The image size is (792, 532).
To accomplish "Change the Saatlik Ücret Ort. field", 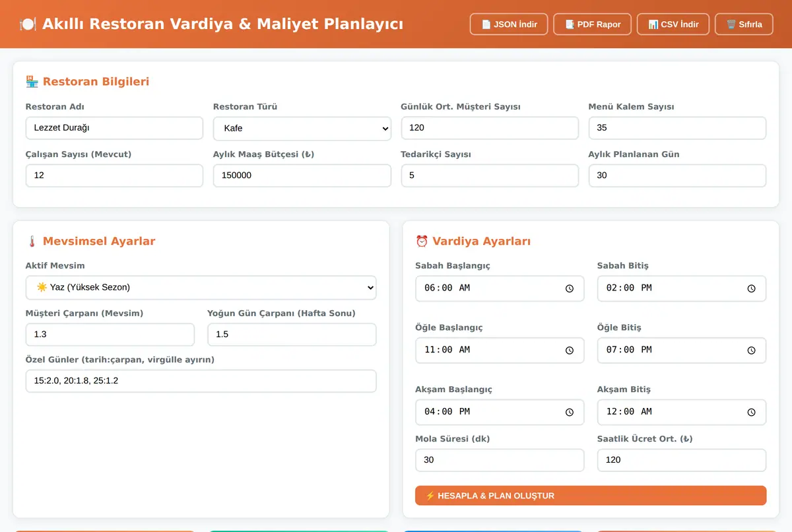I will point(682,460).
